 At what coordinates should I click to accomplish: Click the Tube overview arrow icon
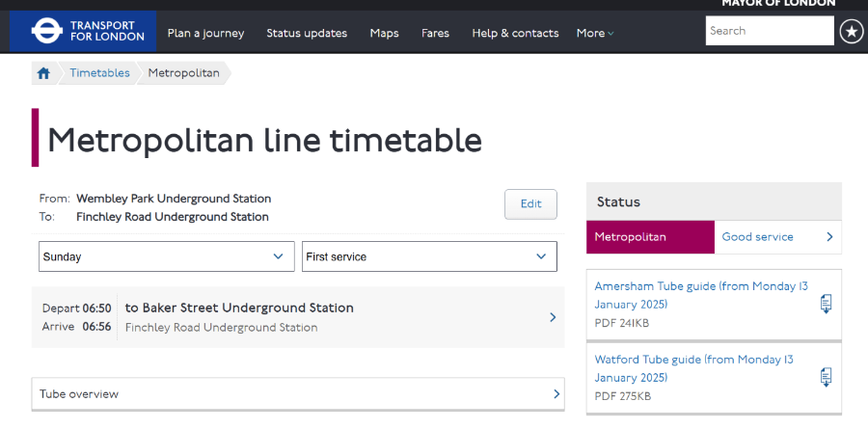click(x=556, y=394)
